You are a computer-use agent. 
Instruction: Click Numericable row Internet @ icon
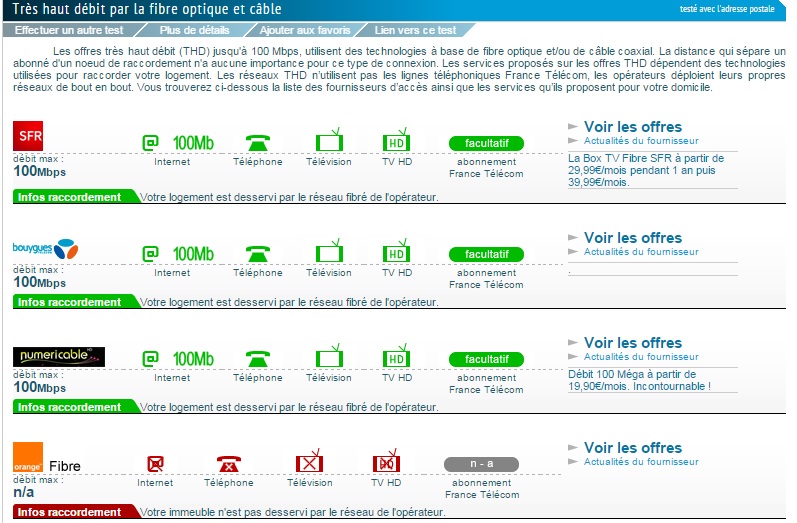(150, 359)
